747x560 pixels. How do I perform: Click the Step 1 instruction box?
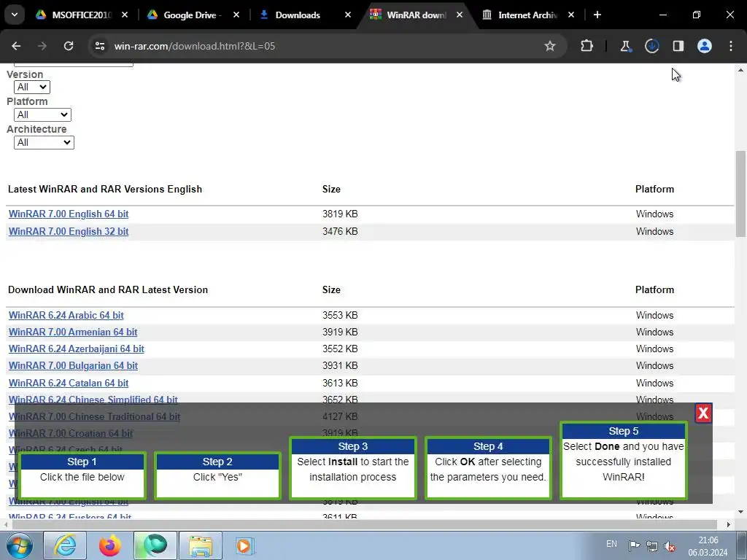[82, 475]
